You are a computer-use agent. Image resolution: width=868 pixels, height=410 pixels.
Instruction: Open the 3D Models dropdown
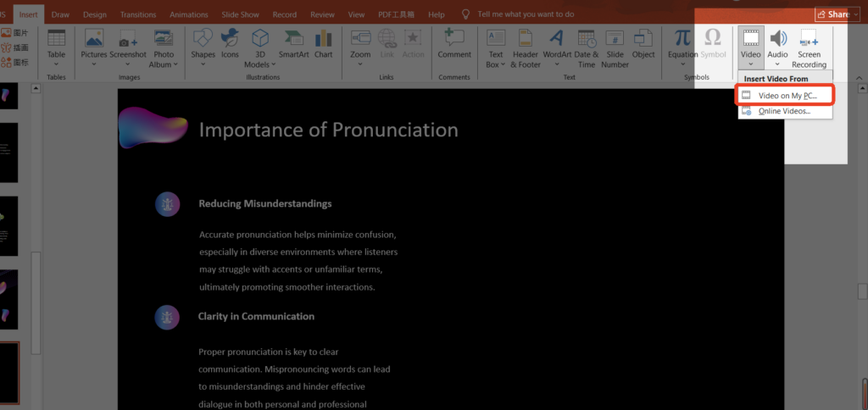pos(259,47)
